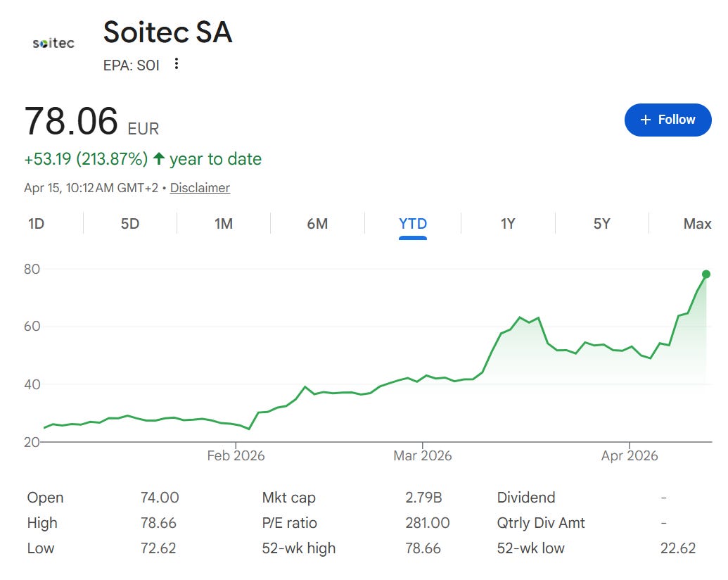This screenshot has width=728, height=580.
Task: Follow the Soitec SA stock
Action: pyautogui.click(x=668, y=120)
